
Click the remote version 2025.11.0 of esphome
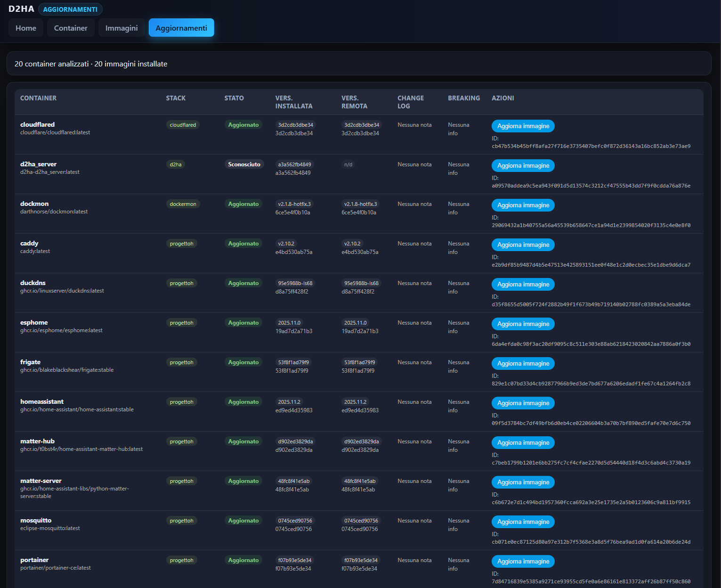coord(355,323)
